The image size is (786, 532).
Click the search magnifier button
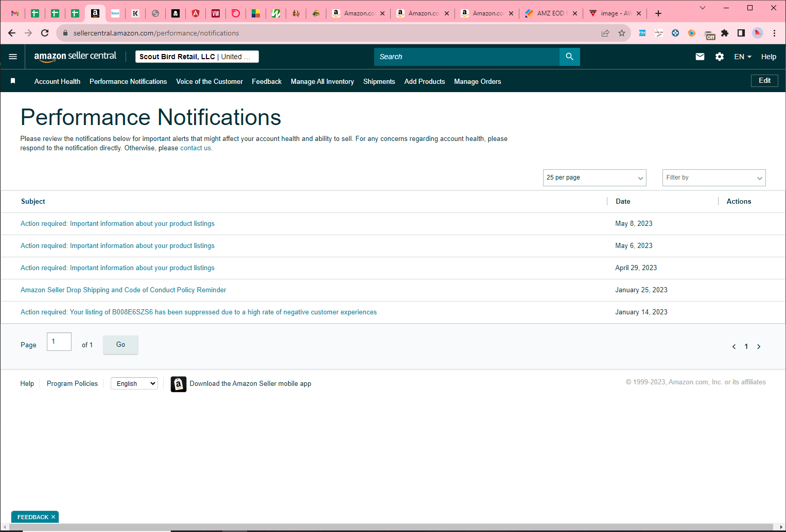click(569, 57)
